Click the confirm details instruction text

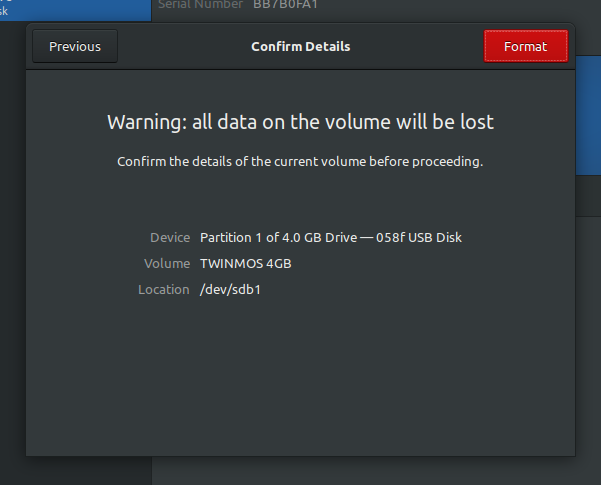pyautogui.click(x=300, y=162)
